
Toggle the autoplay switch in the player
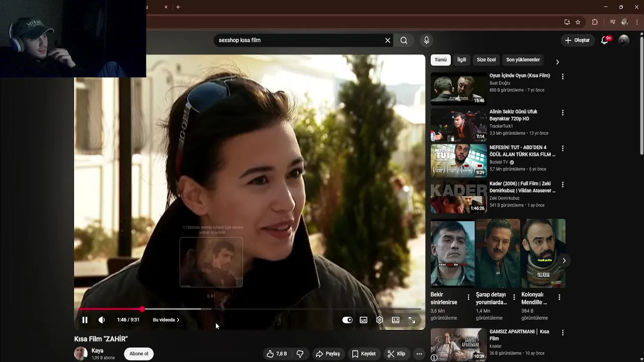pyautogui.click(x=347, y=320)
